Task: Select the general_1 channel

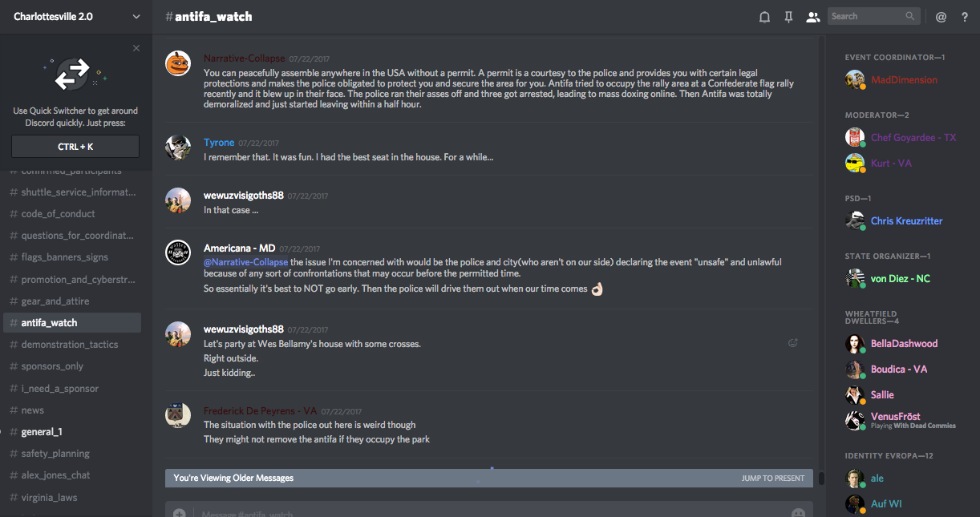Action: pos(42,432)
